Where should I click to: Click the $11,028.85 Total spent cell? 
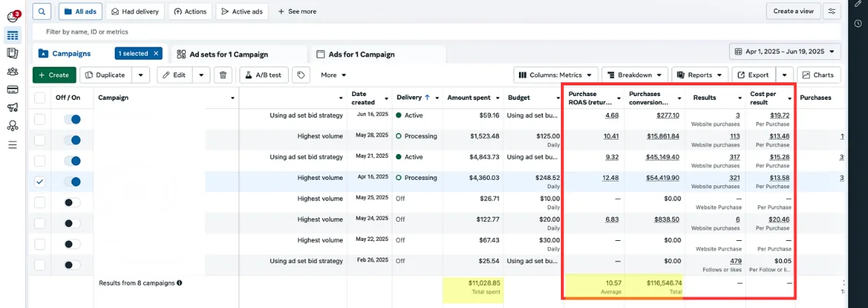point(472,286)
